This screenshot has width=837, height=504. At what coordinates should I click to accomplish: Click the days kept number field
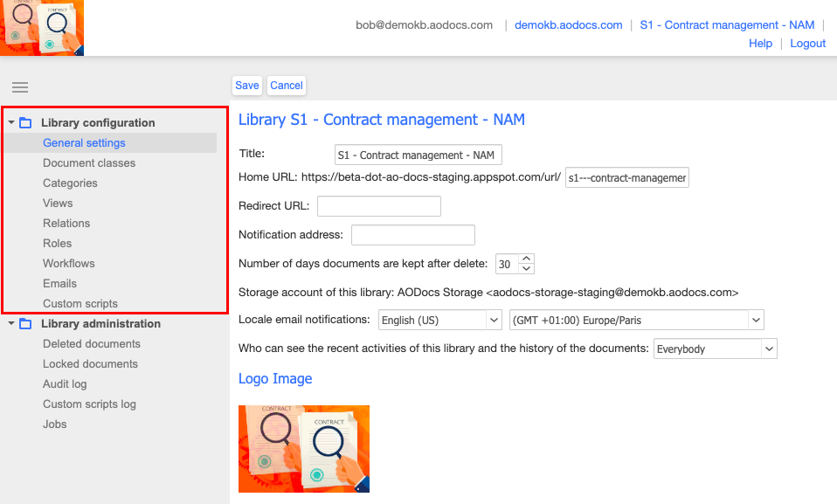click(x=507, y=264)
